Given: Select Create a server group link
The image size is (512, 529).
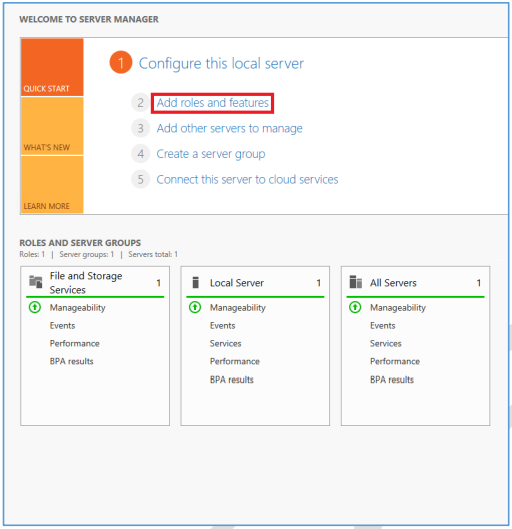Looking at the screenshot, I should [x=211, y=154].
